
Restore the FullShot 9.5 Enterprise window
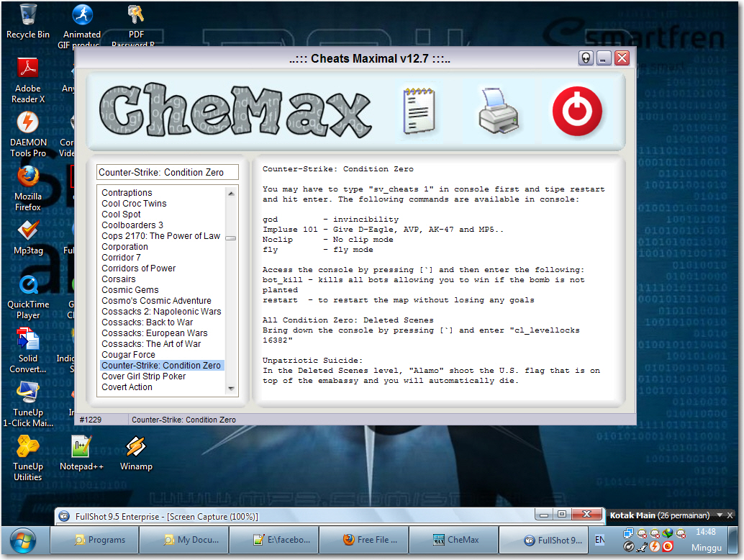pyautogui.click(x=562, y=515)
